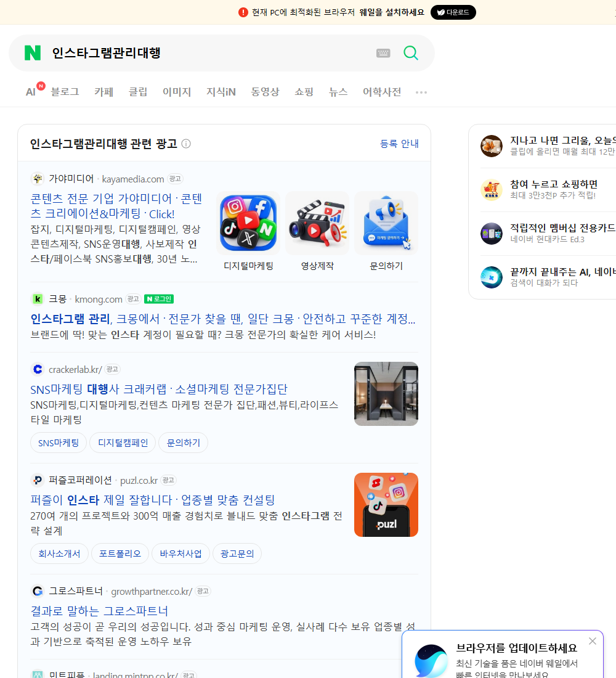Click the 다운로드 button in top banner
The width and height of the screenshot is (616, 678).
[453, 12]
